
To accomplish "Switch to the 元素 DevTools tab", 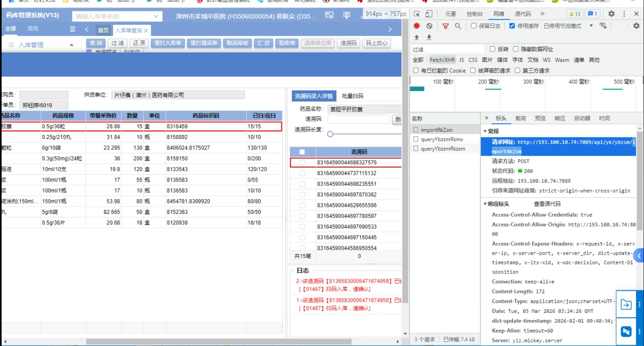I will click(x=451, y=14).
